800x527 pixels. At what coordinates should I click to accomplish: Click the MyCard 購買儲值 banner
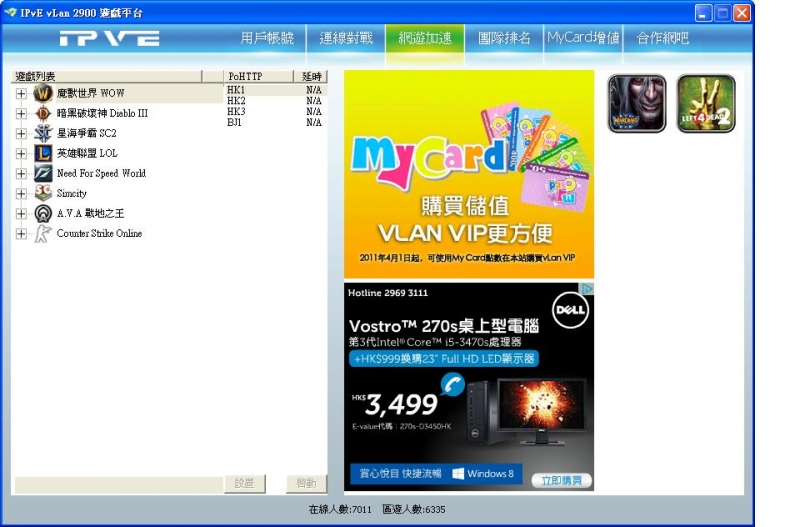tap(469, 174)
